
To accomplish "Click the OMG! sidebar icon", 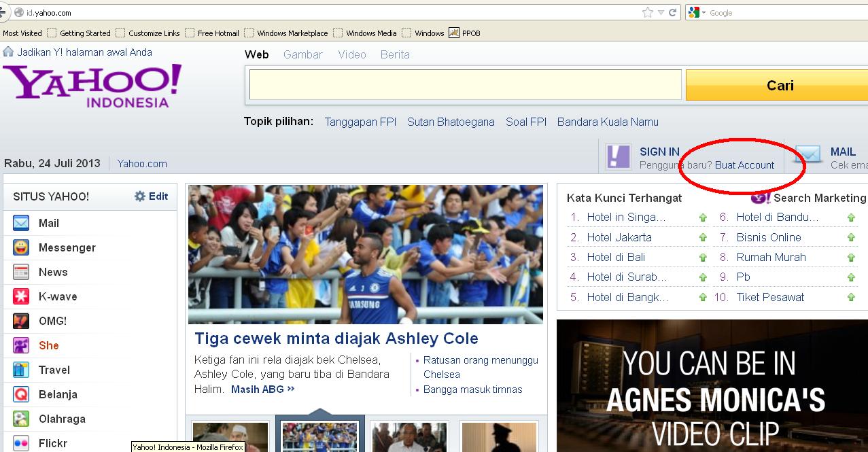I will click(x=20, y=321).
